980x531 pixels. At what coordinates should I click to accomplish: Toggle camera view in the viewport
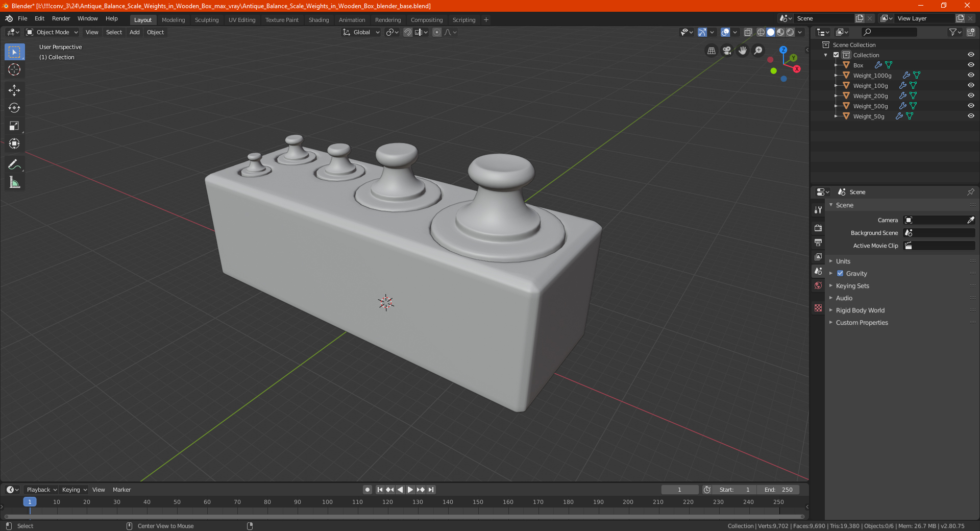pyautogui.click(x=727, y=51)
